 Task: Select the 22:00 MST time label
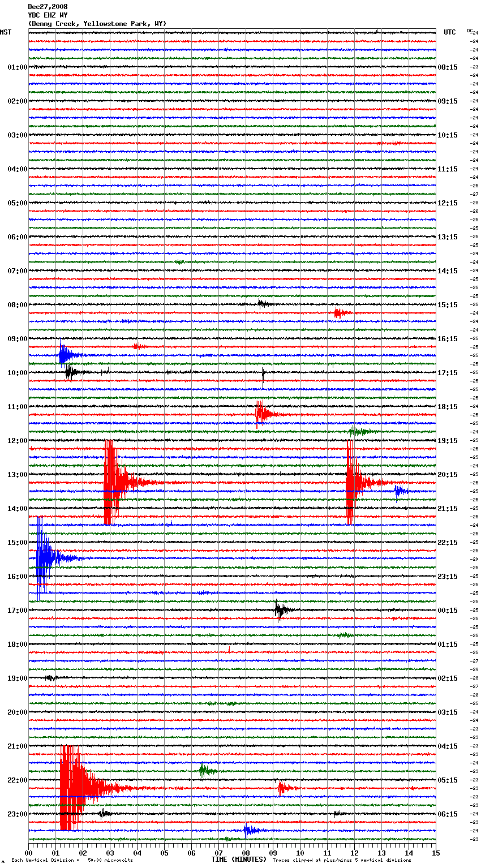coord(18,780)
